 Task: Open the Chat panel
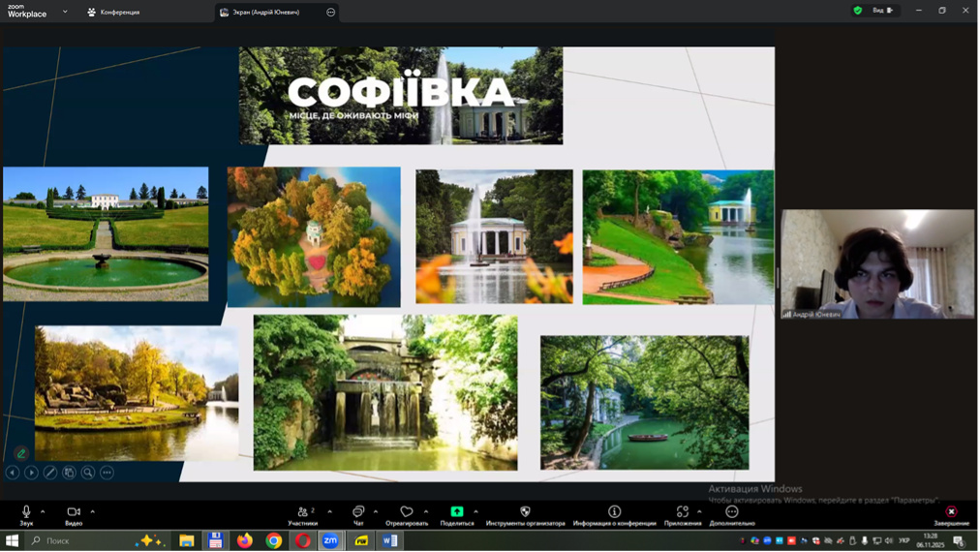point(358,514)
